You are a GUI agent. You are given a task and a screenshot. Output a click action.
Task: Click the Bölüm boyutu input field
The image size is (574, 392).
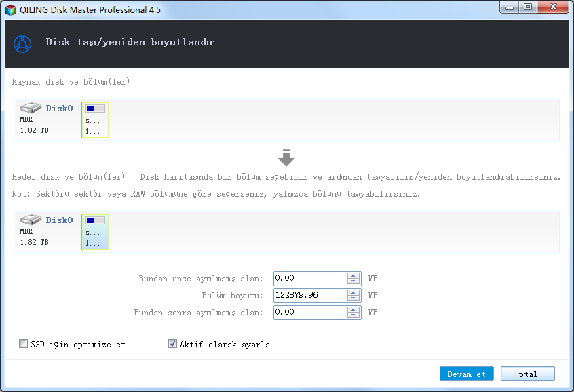(x=311, y=296)
